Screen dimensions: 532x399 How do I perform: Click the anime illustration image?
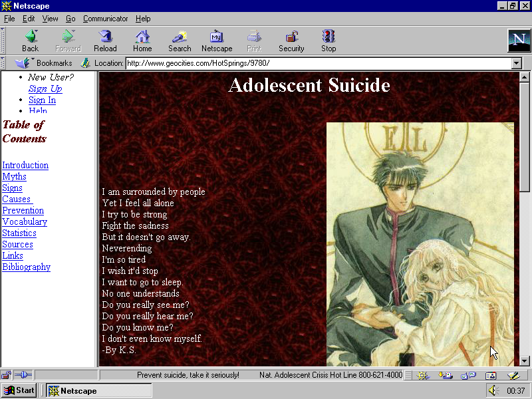click(x=420, y=244)
